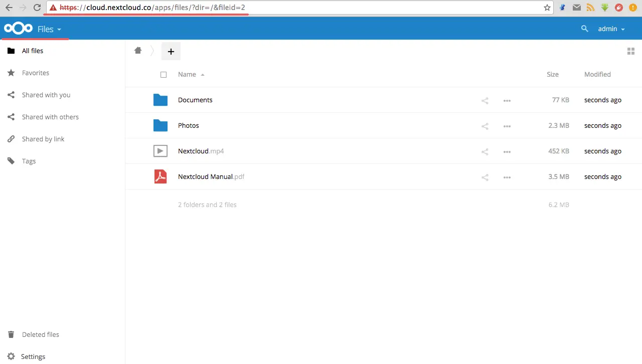Open more actions menu for Photos

click(507, 126)
